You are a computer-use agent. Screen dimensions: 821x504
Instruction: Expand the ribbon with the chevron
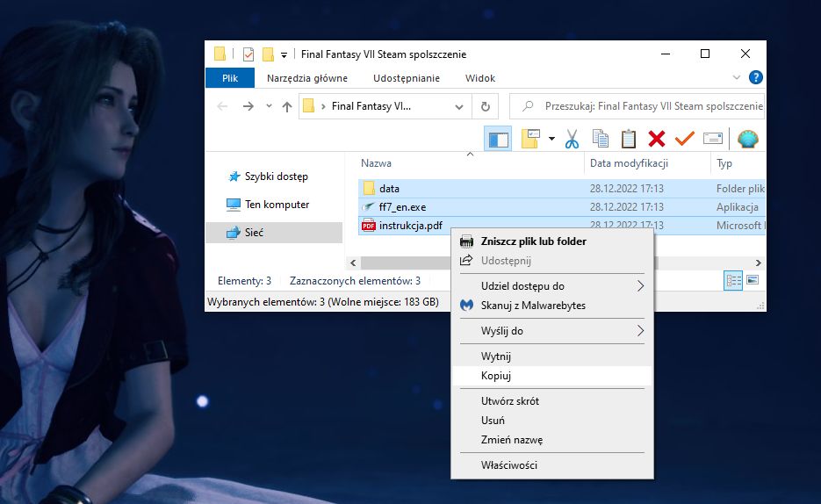736,77
